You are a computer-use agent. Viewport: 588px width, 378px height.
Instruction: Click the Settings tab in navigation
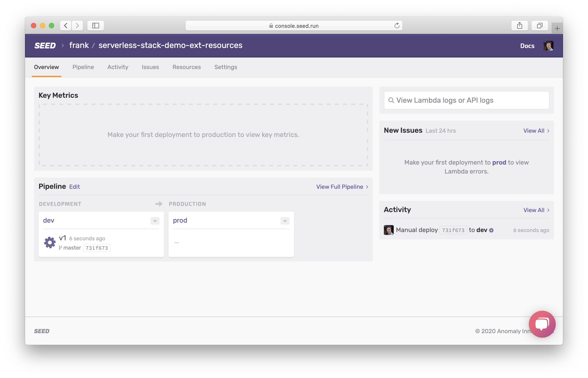pos(226,67)
